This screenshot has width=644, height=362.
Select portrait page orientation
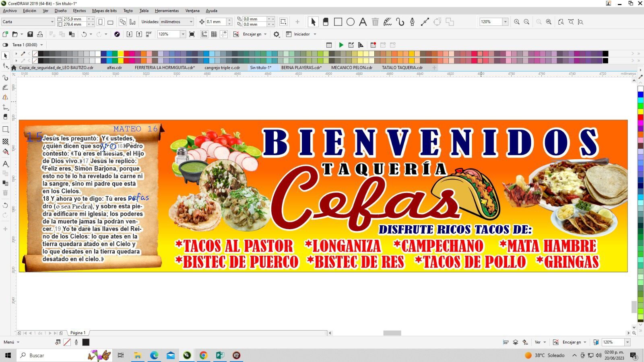[x=101, y=22]
